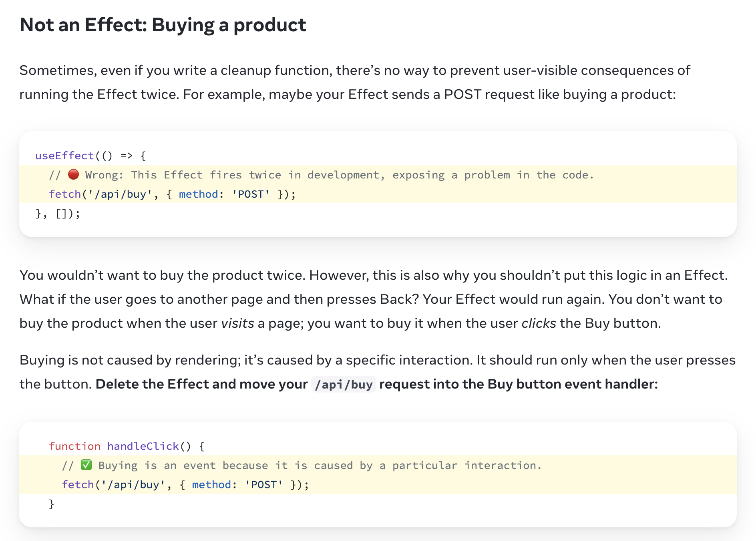
Task: Click the "Not an Effect: Buying a product" heading
Action: [x=163, y=25]
